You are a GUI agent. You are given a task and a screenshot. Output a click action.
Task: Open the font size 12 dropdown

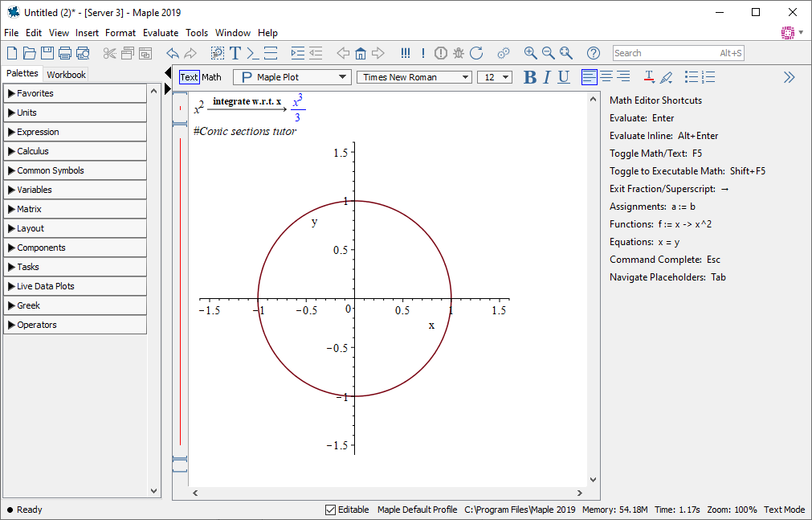[x=495, y=77]
